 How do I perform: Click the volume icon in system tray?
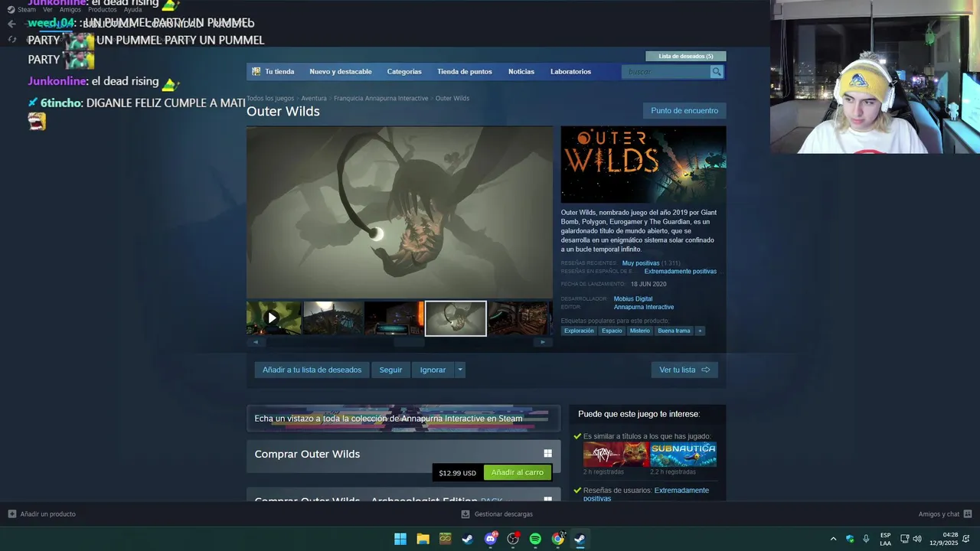(917, 539)
